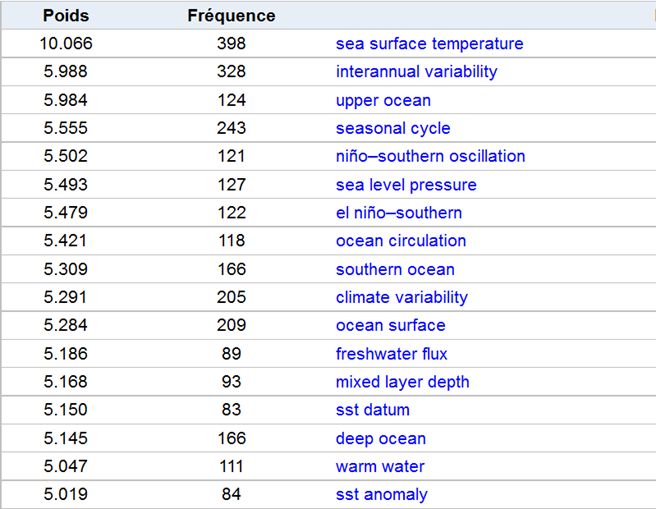Image resolution: width=656 pixels, height=509 pixels.
Task: Click the 'sst anomaly' link
Action: [x=381, y=495]
